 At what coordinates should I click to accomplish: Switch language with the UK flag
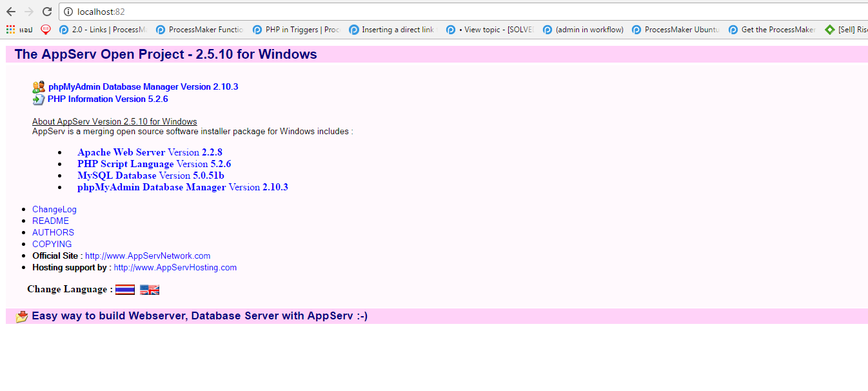click(150, 290)
